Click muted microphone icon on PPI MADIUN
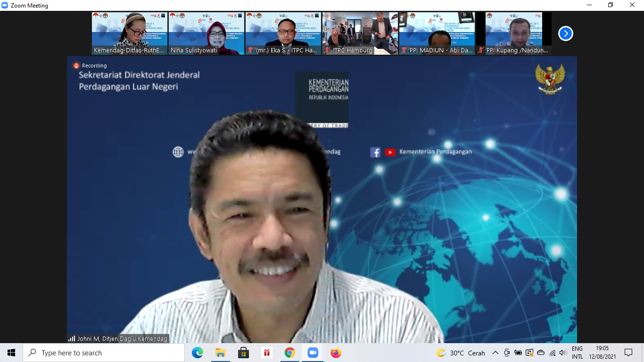The width and height of the screenshot is (644, 362). (405, 50)
